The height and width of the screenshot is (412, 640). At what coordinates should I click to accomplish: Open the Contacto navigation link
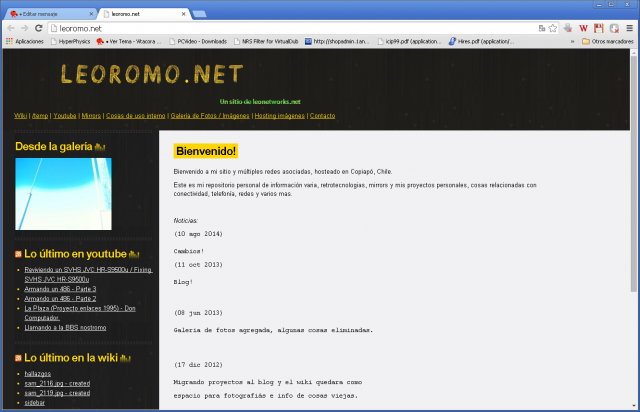click(322, 116)
